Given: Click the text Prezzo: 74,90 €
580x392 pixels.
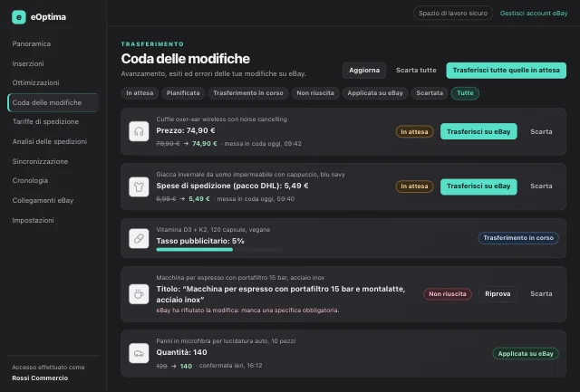Looking at the screenshot, I should (x=186, y=130).
